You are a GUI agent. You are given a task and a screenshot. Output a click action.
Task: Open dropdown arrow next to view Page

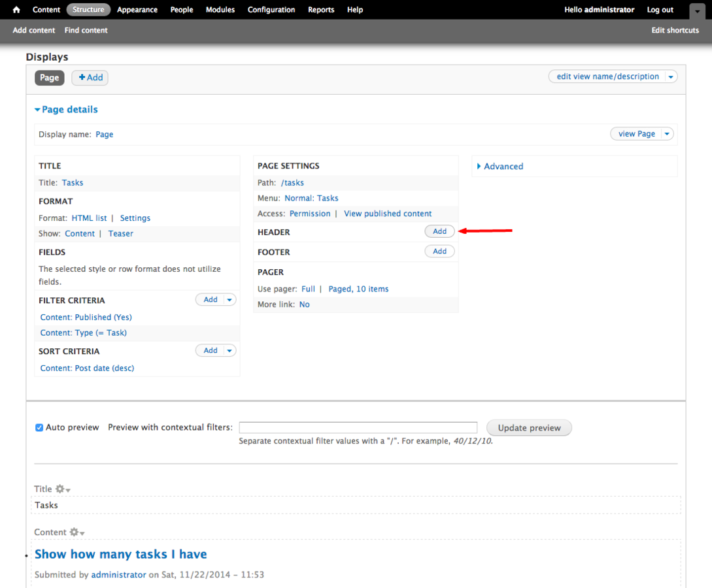coord(667,134)
